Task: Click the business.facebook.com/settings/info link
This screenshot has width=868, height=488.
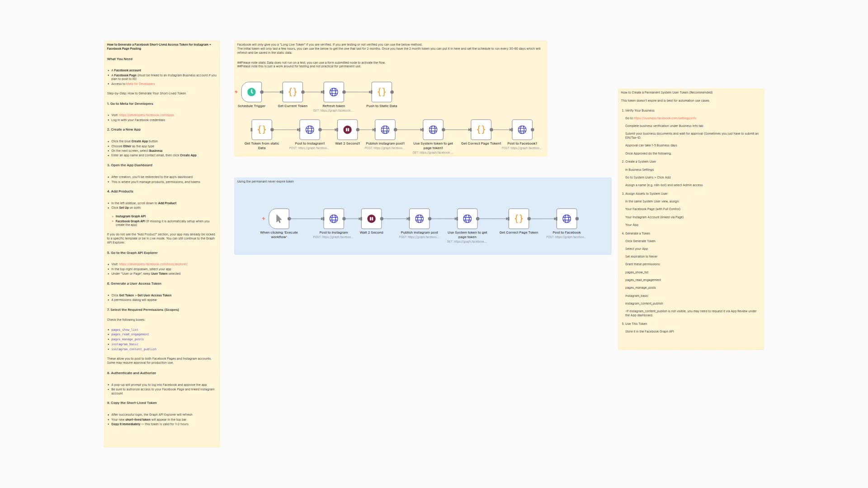Action: pos(665,118)
